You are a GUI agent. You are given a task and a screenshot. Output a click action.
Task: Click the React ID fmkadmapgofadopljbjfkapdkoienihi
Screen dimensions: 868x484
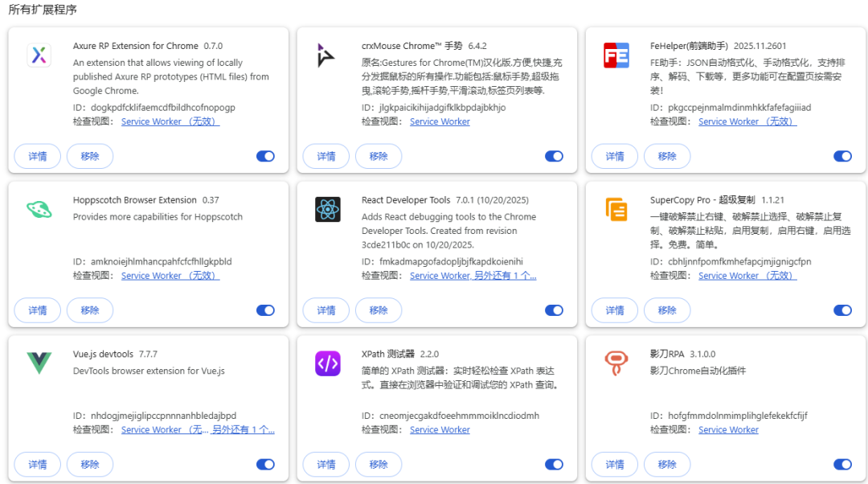(451, 260)
